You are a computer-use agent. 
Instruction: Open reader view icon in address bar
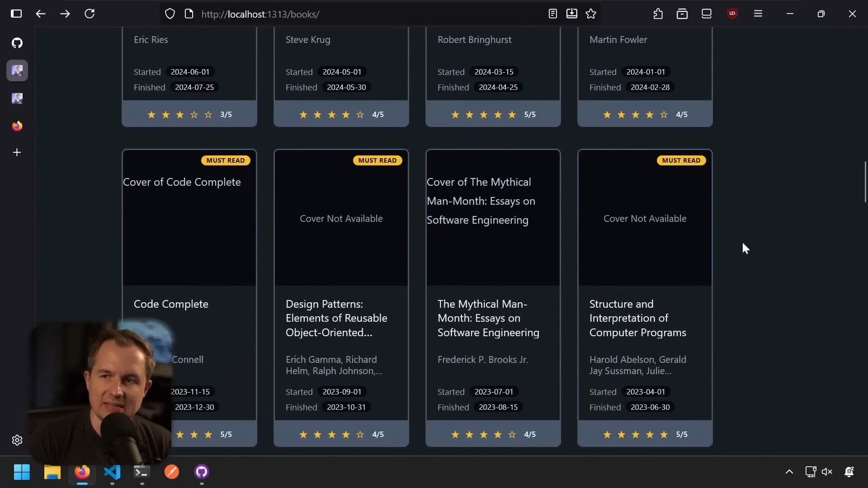(x=552, y=14)
